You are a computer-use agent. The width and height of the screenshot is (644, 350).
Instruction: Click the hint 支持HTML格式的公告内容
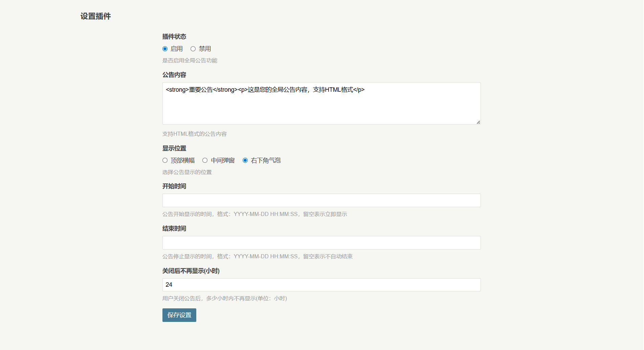pos(195,134)
